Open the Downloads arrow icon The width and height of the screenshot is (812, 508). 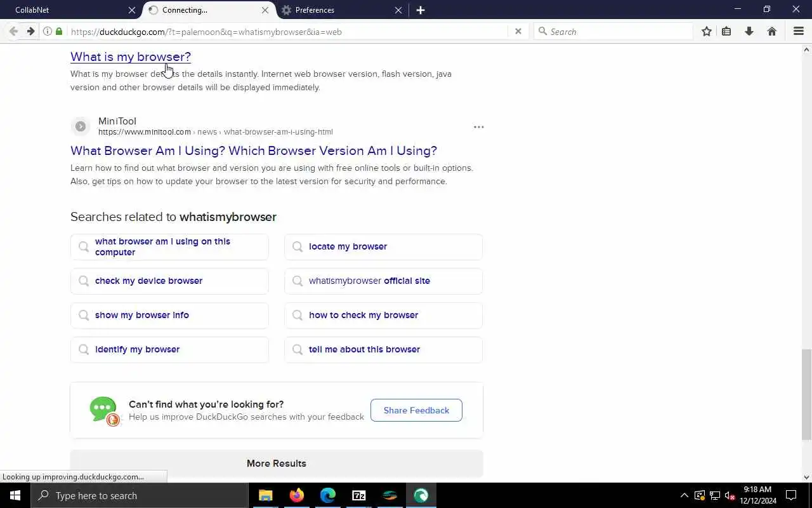coord(749,31)
